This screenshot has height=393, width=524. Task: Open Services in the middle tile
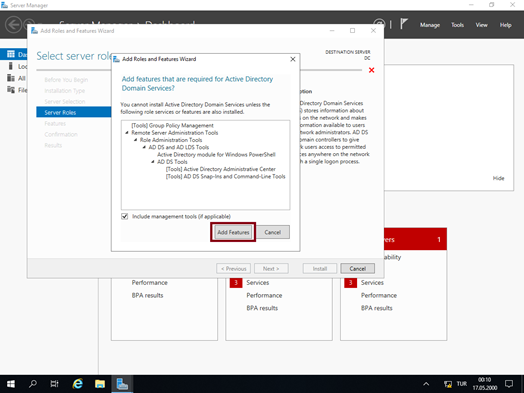pyautogui.click(x=258, y=283)
